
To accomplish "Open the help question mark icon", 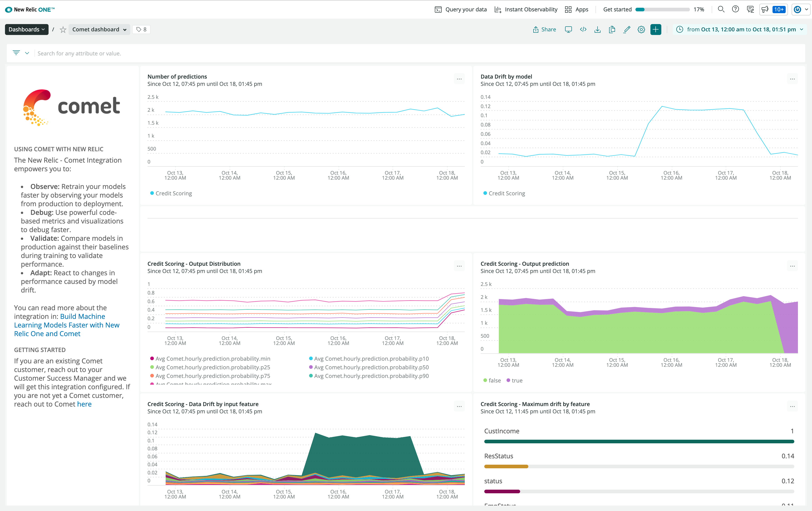I will (736, 9).
